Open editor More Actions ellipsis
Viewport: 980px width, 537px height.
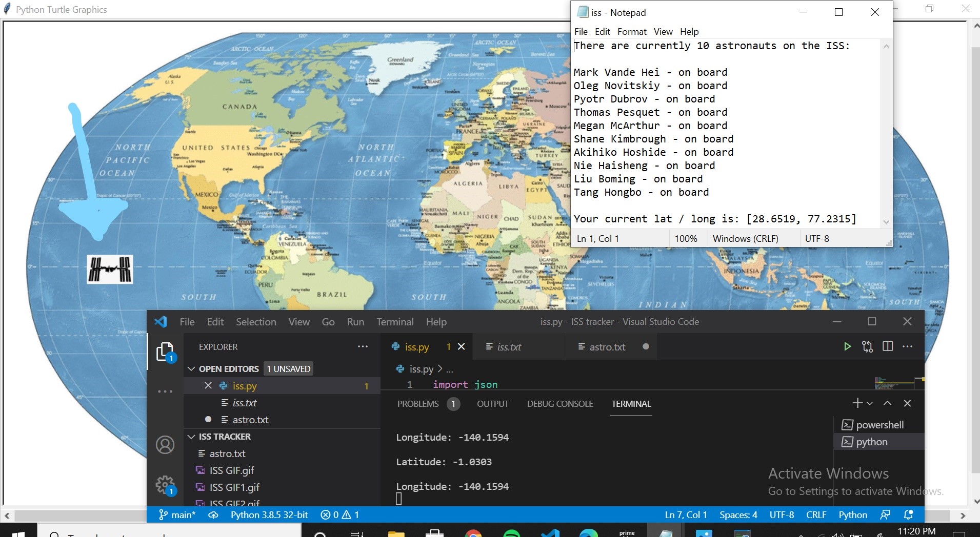(x=907, y=346)
